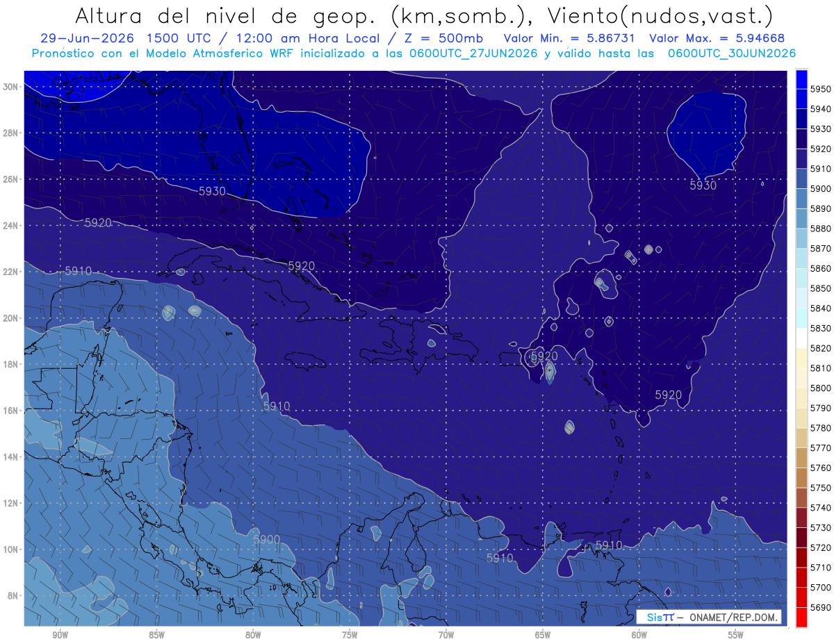Click the 5700 value on the color scale
This screenshot has height=644, width=834.
point(821,587)
